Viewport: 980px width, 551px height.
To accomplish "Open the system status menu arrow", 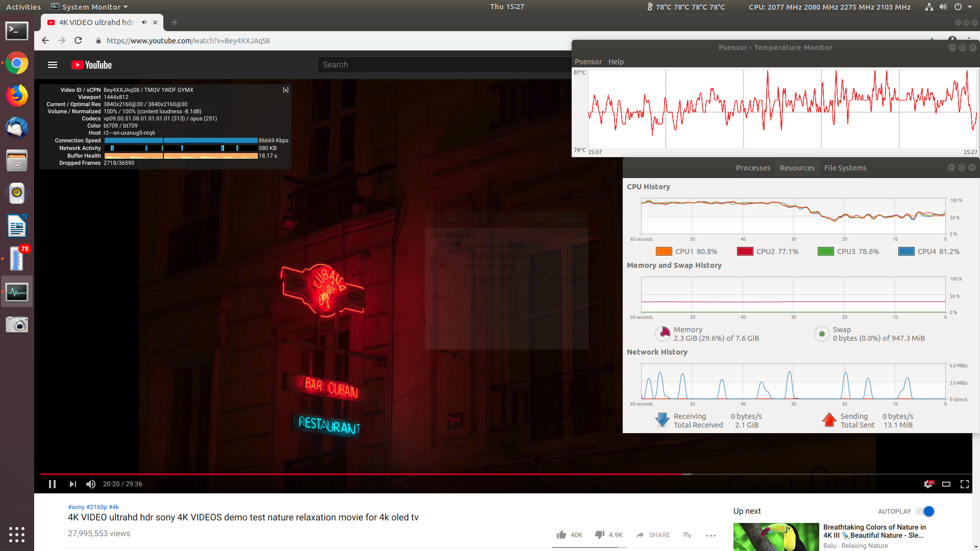I will [x=970, y=7].
